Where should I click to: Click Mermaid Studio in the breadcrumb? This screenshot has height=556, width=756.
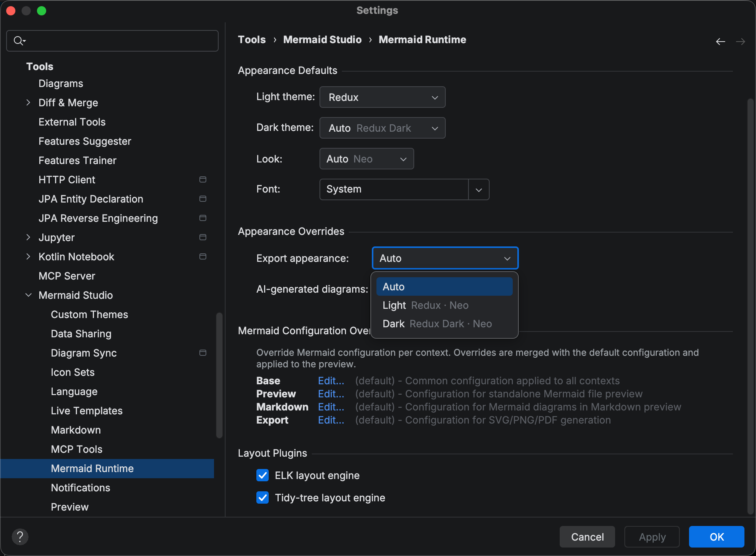click(x=322, y=40)
